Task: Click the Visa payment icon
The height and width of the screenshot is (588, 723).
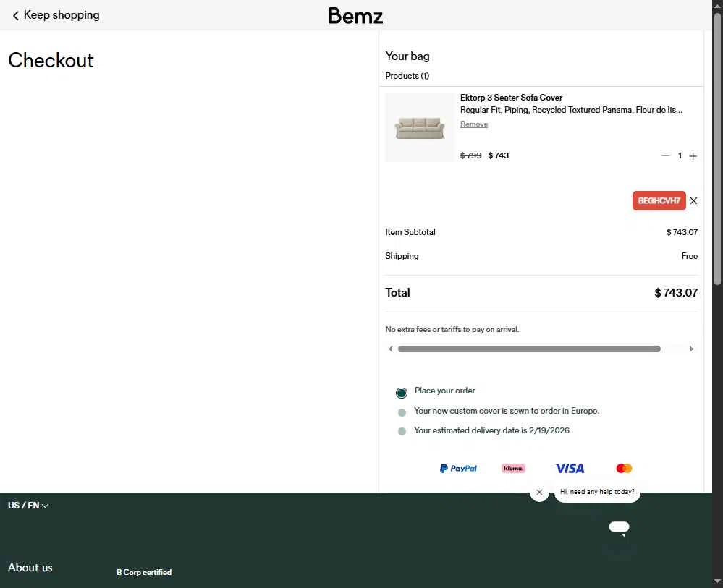Action: click(x=569, y=468)
